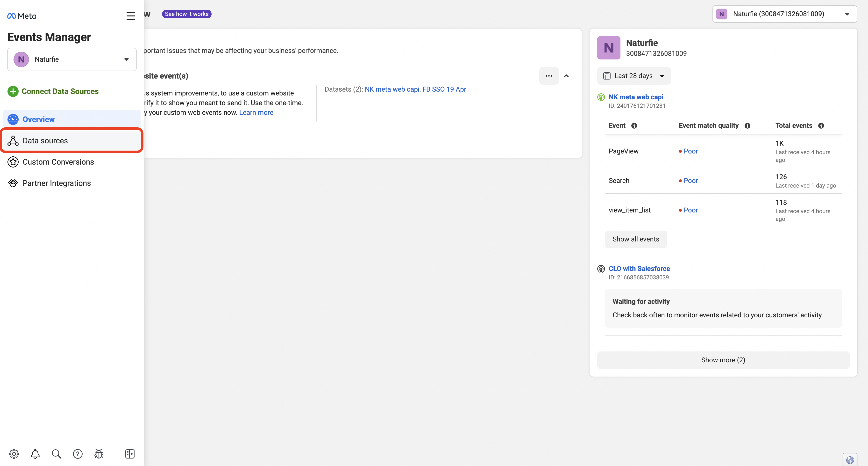Click the Meta logo
Image resolution: width=868 pixels, height=466 pixels.
(x=22, y=16)
